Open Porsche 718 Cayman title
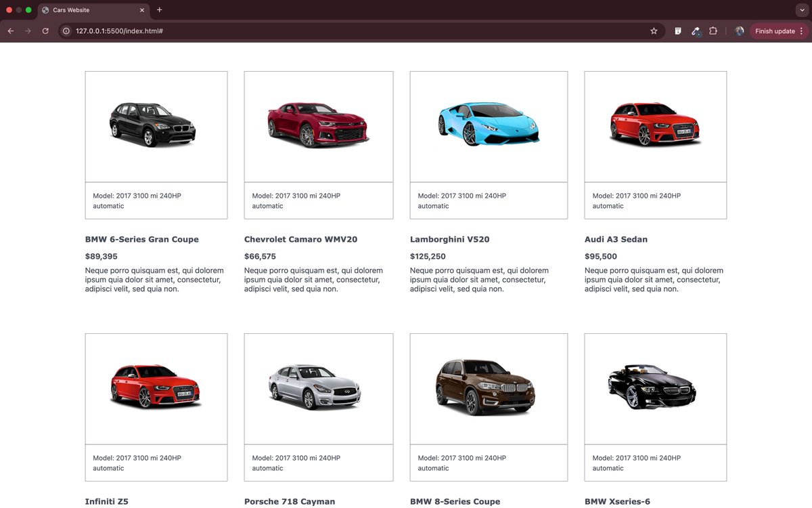The image size is (812, 508). pos(290,502)
